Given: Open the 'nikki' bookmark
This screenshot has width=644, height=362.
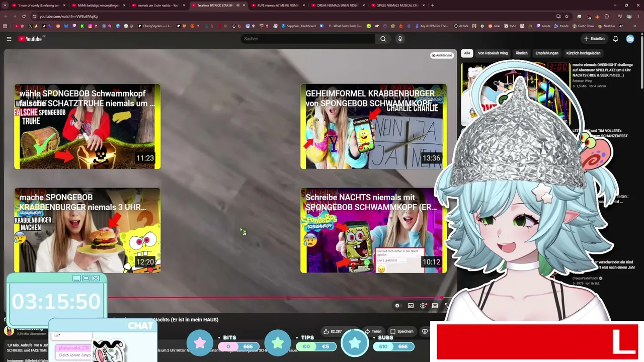Looking at the screenshot, I should pos(494,26).
